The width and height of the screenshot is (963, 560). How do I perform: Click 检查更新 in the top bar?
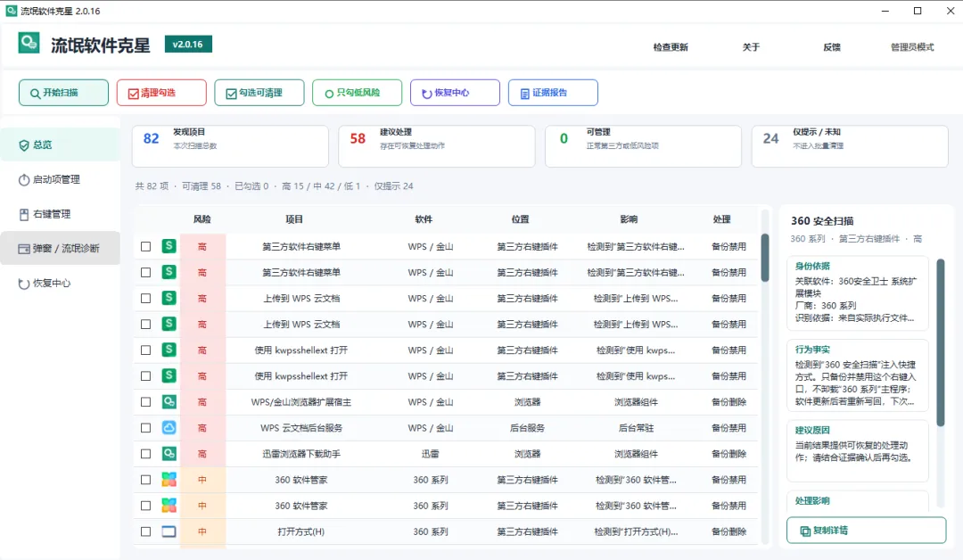[x=671, y=47]
